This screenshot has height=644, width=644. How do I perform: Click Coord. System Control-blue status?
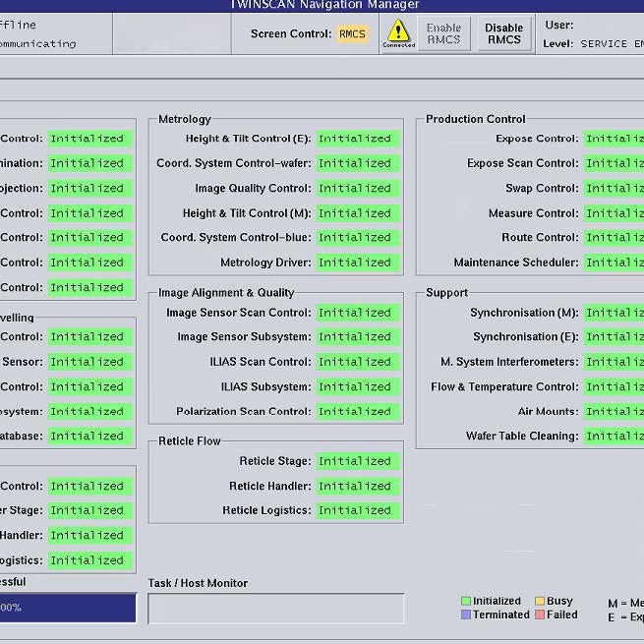357,237
